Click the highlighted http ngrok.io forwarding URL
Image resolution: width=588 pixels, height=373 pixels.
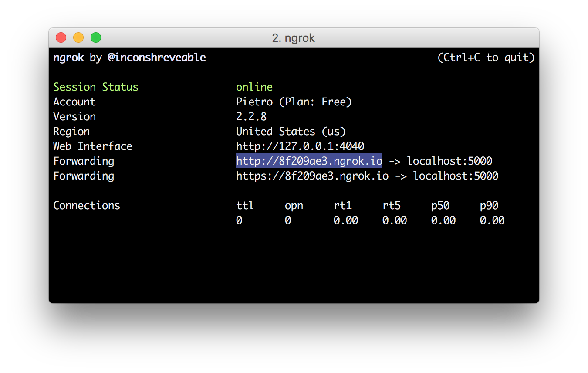coord(309,161)
